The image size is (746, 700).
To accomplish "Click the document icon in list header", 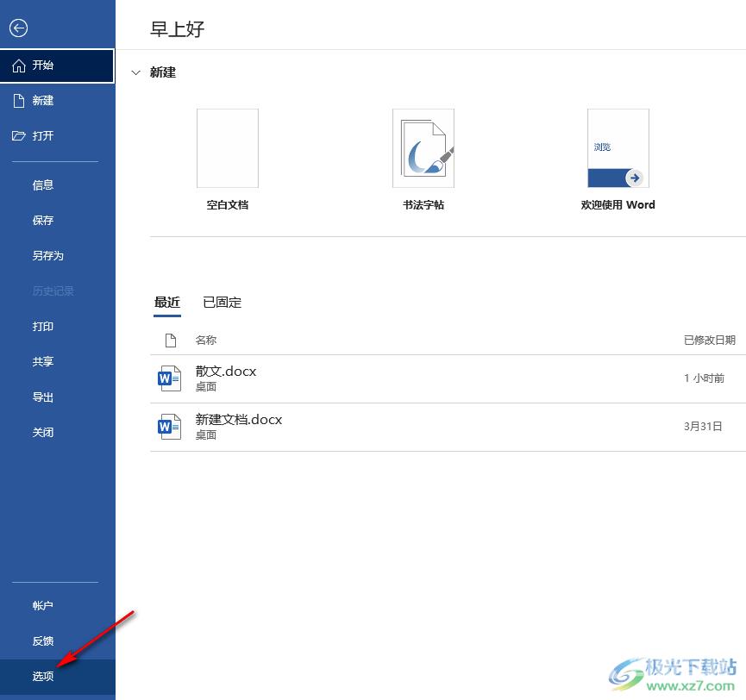I will point(170,340).
